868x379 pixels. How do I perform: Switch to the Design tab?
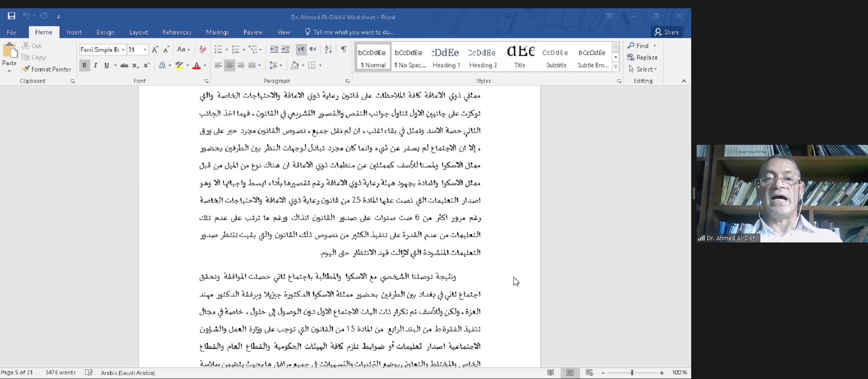105,32
